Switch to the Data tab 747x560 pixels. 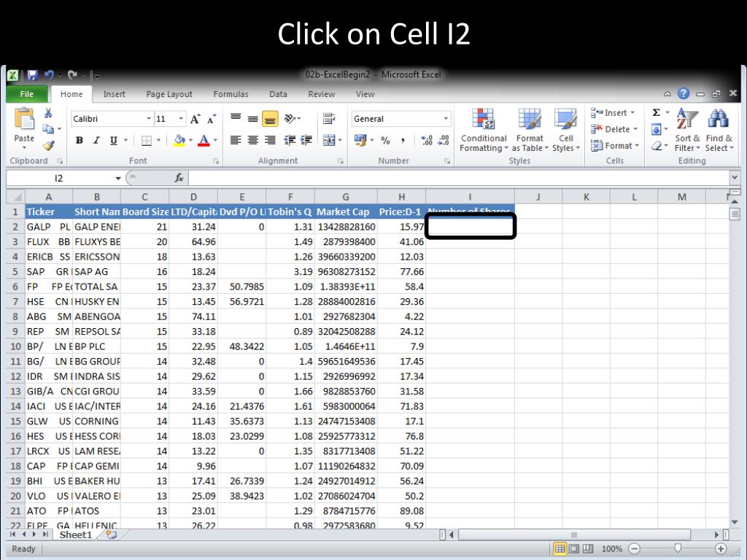[x=278, y=94]
